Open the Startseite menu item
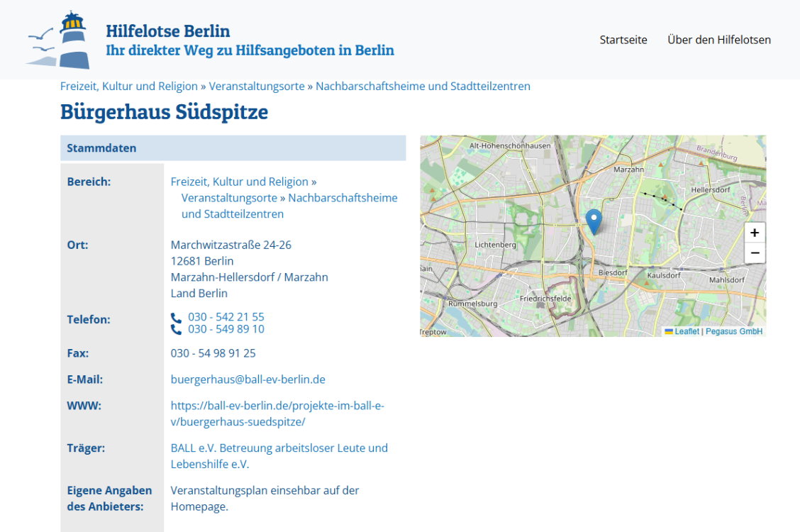The height and width of the screenshot is (532, 800). (623, 40)
